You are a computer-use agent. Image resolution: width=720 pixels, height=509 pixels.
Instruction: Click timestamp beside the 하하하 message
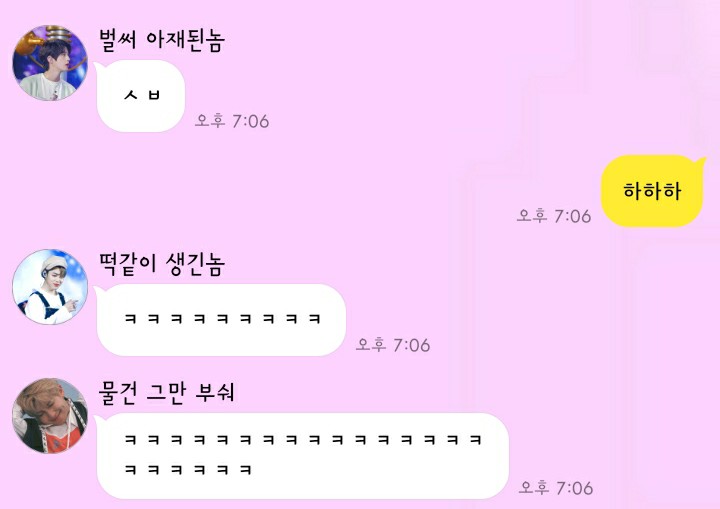point(554,216)
